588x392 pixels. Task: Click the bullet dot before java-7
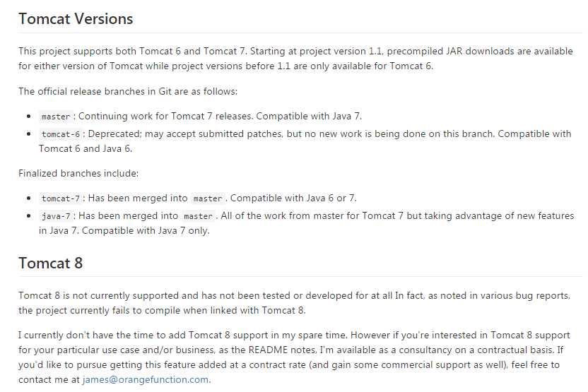[x=29, y=216]
